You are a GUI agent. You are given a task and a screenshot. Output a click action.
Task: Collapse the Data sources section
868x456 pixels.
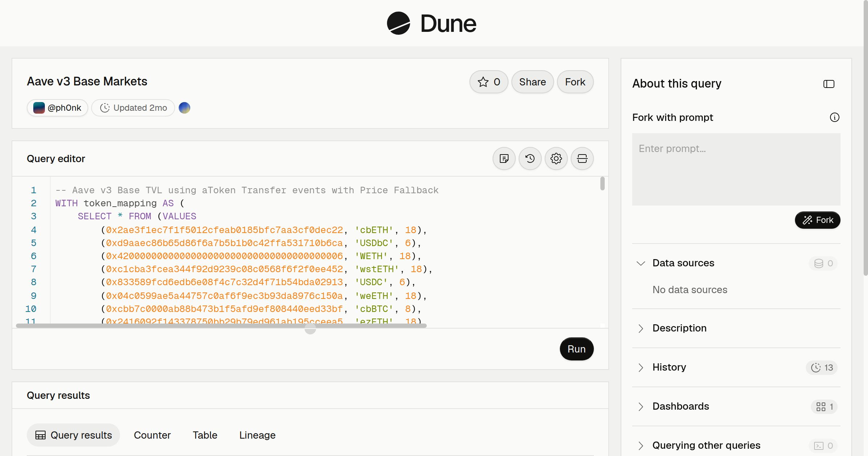pyautogui.click(x=641, y=263)
